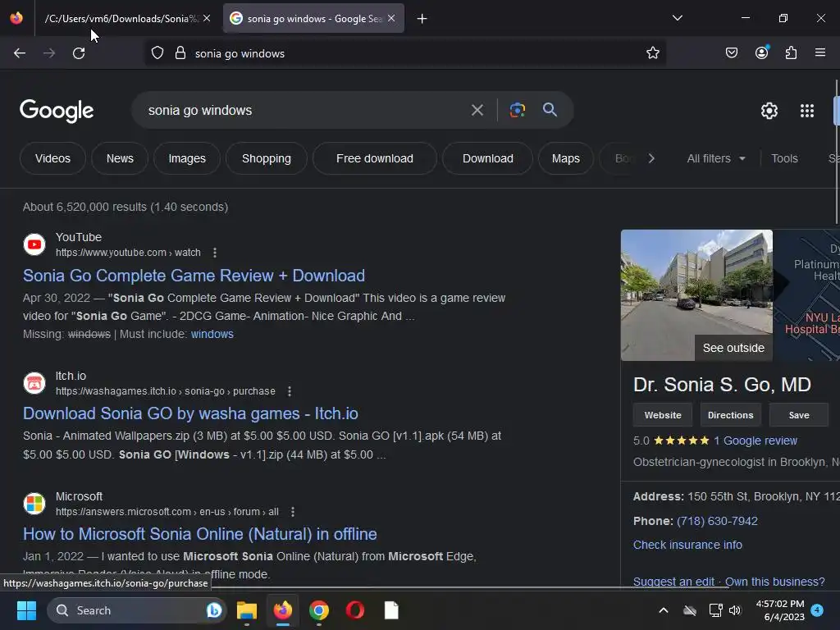Go to the Google logo homepage
The height and width of the screenshot is (630, 840).
pyautogui.click(x=57, y=111)
